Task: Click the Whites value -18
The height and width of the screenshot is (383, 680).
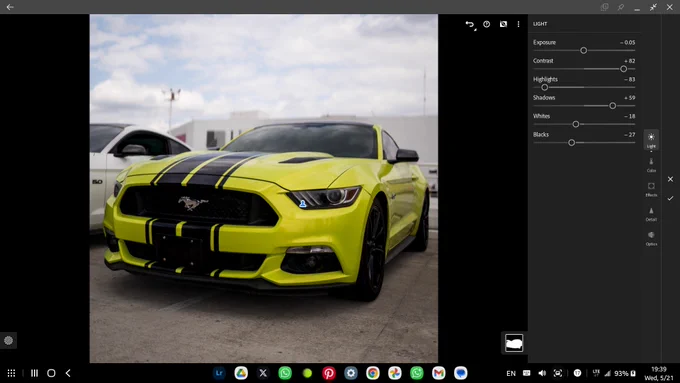Action: point(630,116)
